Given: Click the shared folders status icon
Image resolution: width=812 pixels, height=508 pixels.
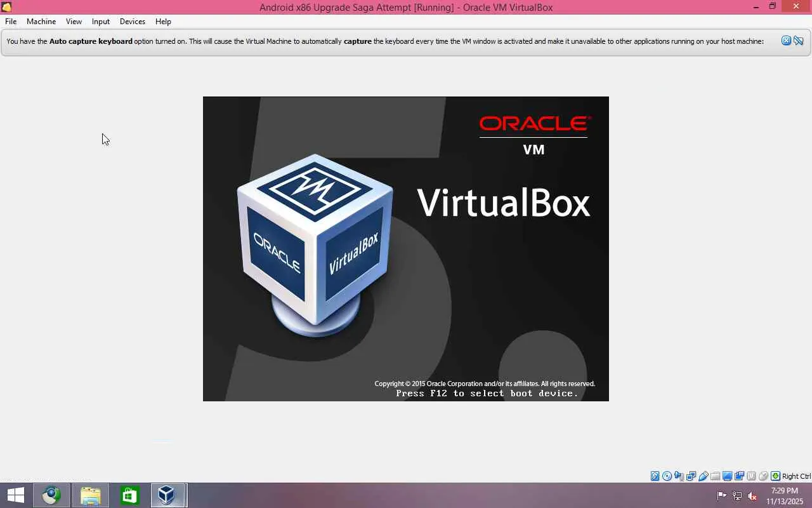Looking at the screenshot, I should click(716, 476).
